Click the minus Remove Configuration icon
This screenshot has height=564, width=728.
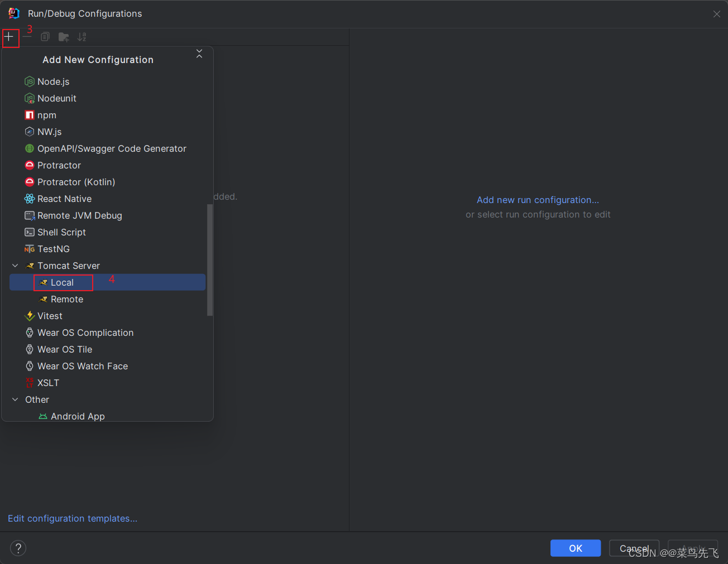[x=27, y=37]
